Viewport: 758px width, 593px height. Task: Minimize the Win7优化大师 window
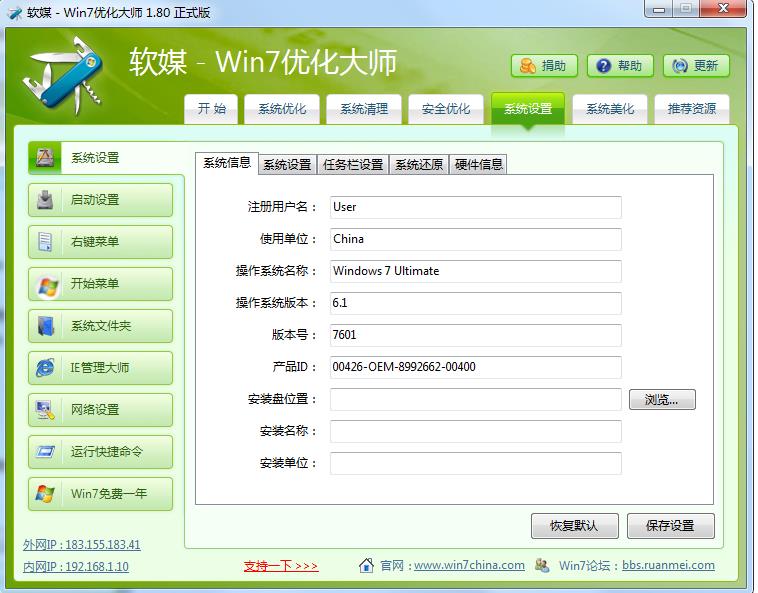659,9
